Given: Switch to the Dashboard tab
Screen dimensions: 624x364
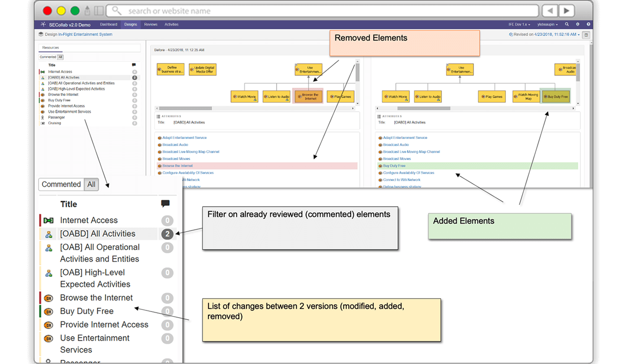Looking at the screenshot, I should (x=109, y=24).
